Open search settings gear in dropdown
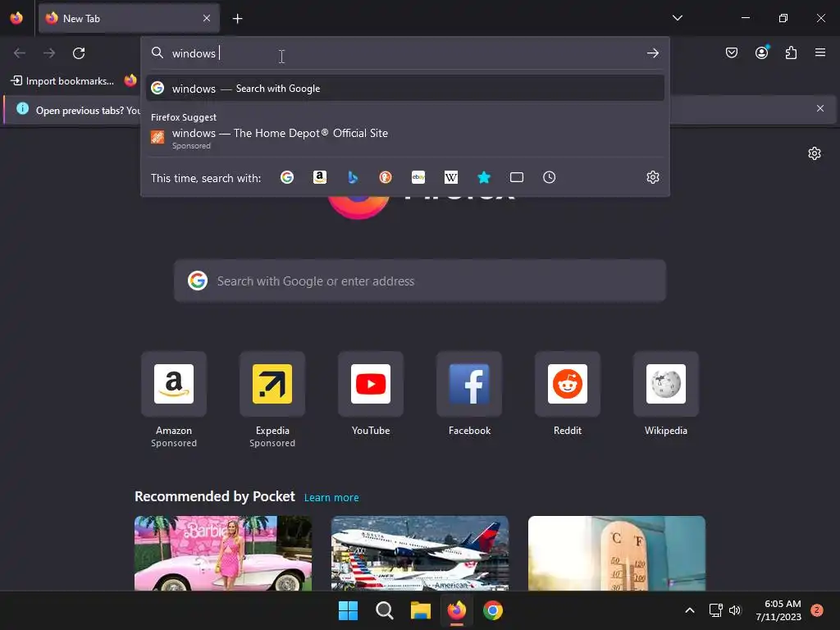840x630 pixels. point(652,177)
